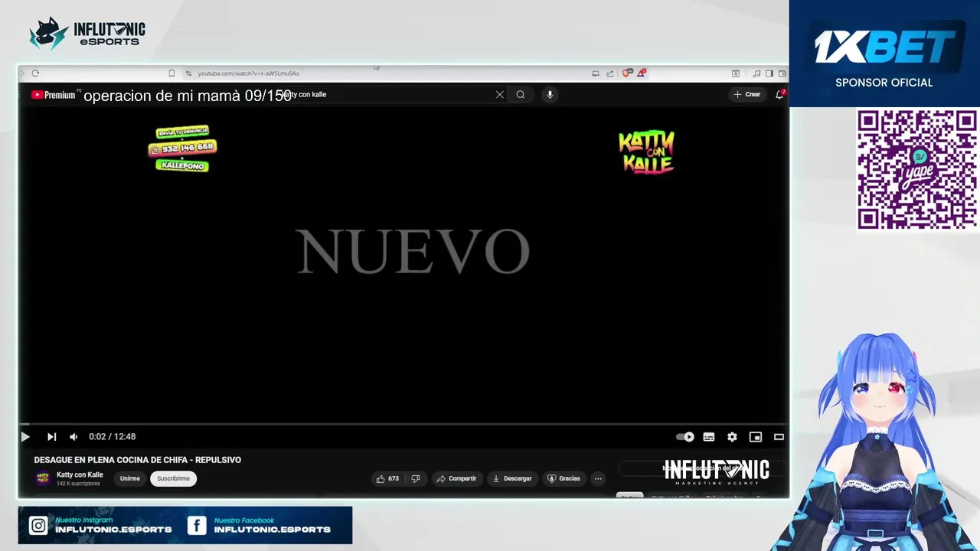Click the Compartir share button
The height and width of the screenshot is (551, 980).
pyautogui.click(x=456, y=479)
